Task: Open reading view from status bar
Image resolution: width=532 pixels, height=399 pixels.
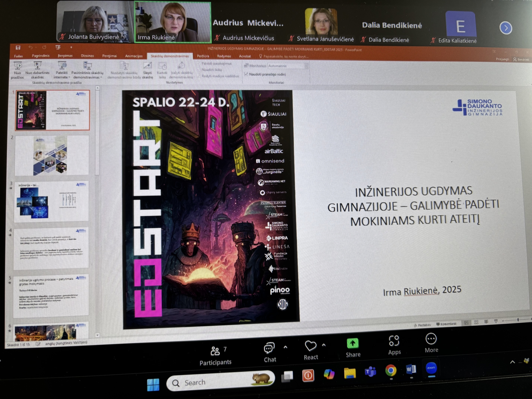Action: click(x=486, y=322)
